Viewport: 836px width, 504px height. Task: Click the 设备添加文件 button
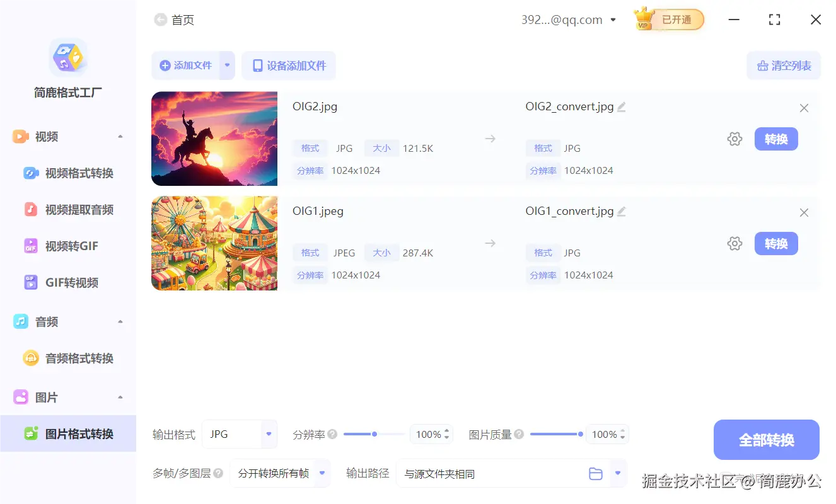289,66
